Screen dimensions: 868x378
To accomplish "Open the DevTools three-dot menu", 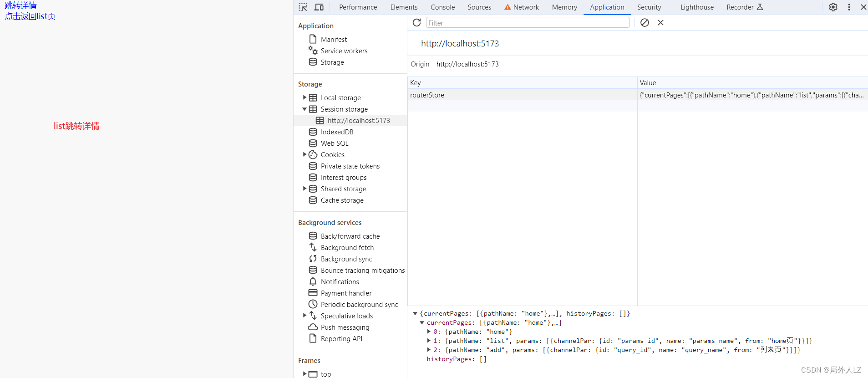I will 849,7.
